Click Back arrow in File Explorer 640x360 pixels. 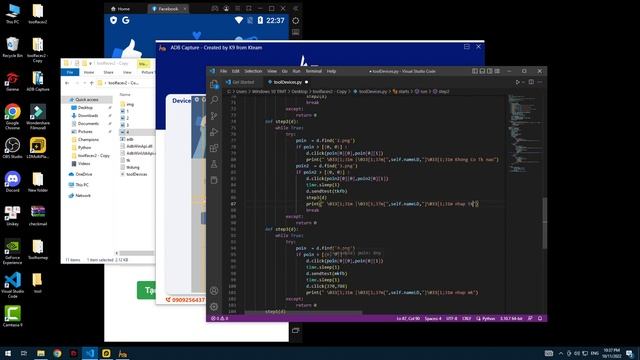(x=67, y=83)
